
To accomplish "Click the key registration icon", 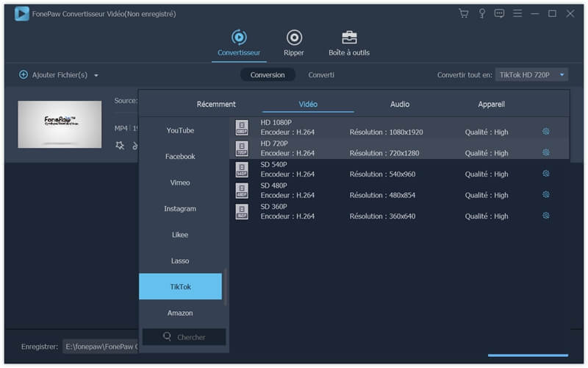I will 482,13.
